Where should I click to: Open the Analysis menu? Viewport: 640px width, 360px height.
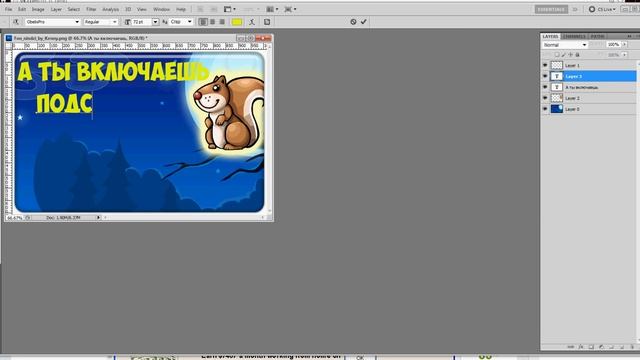click(111, 9)
